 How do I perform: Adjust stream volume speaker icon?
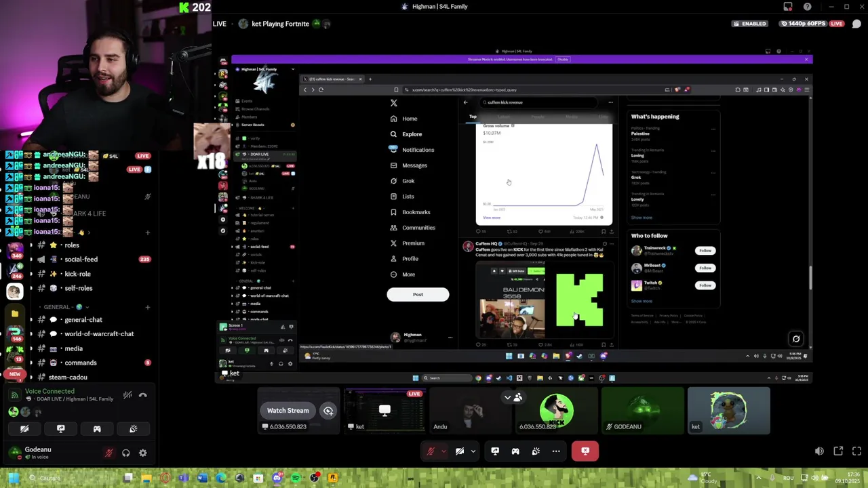click(819, 451)
